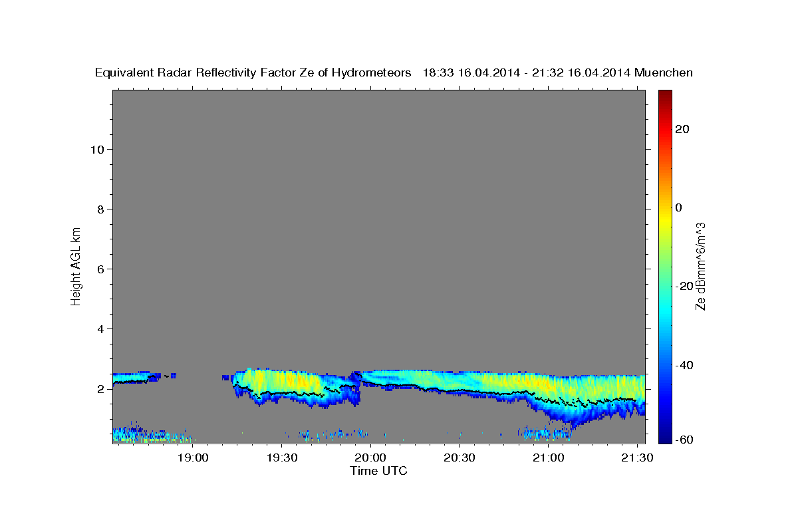
Task: Click the 19:30 time tick label
Action: (281, 458)
